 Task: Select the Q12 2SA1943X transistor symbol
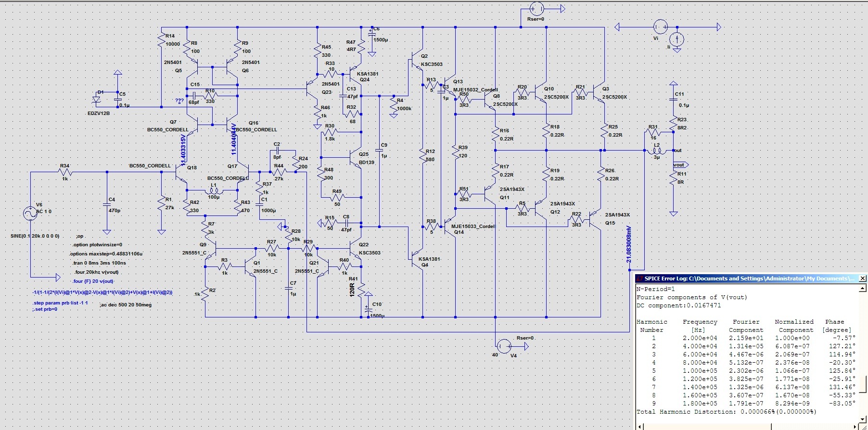click(x=540, y=209)
